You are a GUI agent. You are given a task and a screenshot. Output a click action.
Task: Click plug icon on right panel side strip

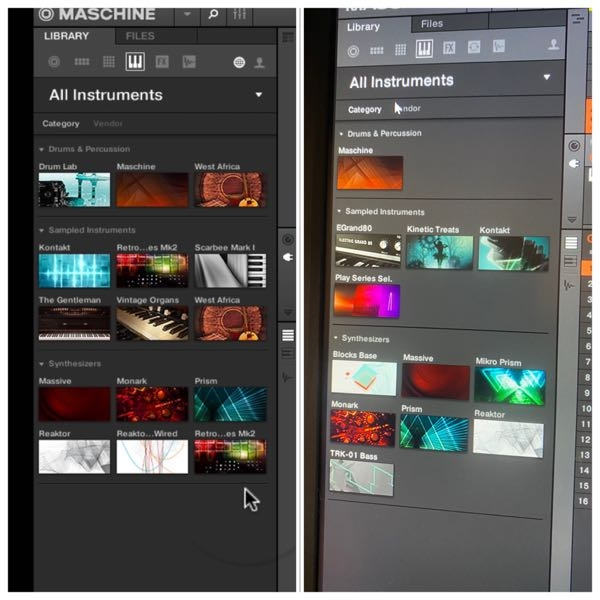(574, 164)
